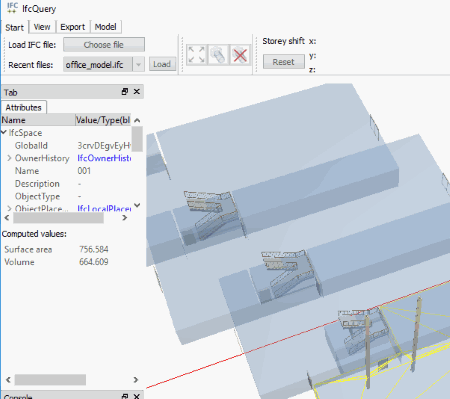Open the Recent files dropdown arrow
450x399 pixels.
139,64
